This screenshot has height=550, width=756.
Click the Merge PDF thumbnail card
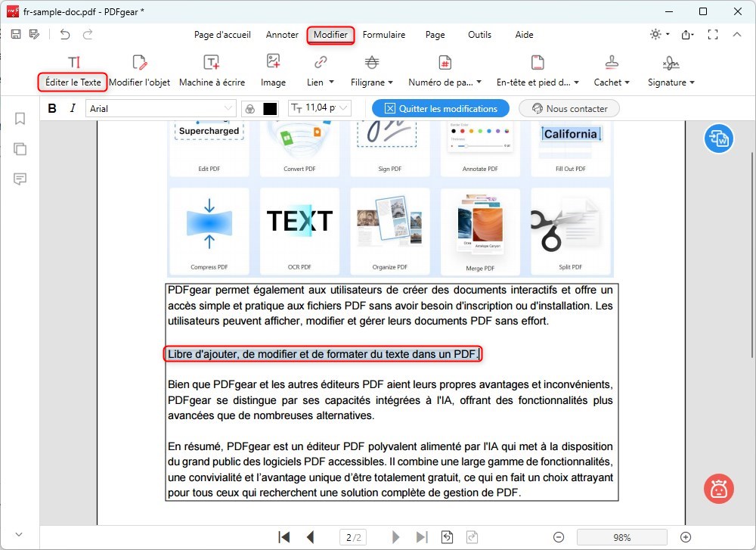click(x=480, y=231)
